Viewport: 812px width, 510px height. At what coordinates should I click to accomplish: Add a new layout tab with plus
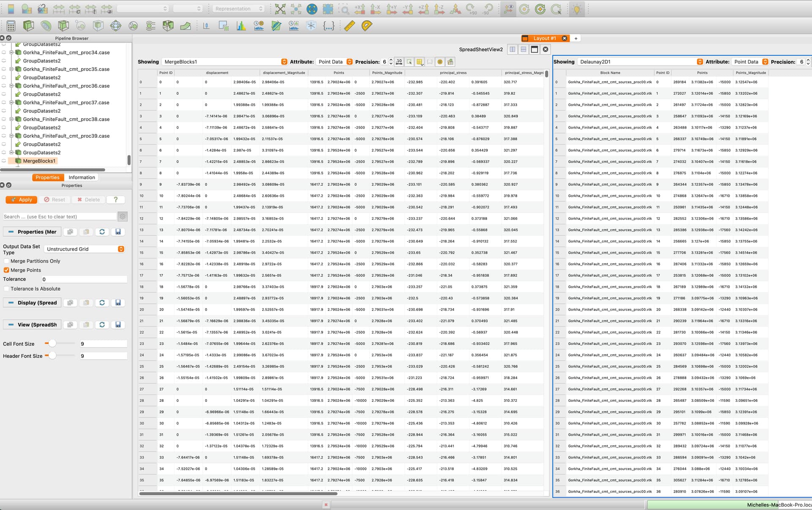pyautogui.click(x=576, y=38)
